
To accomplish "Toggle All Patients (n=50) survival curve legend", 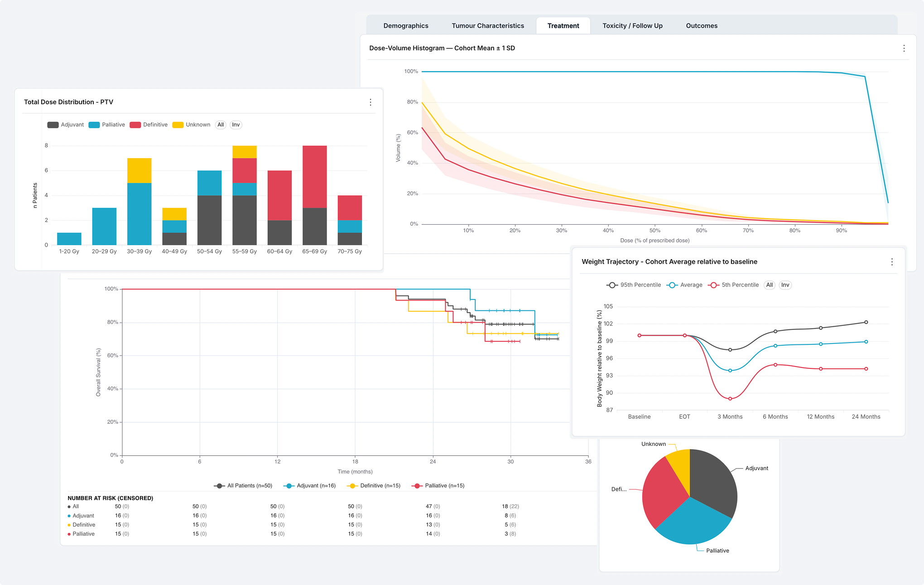I will [x=243, y=486].
